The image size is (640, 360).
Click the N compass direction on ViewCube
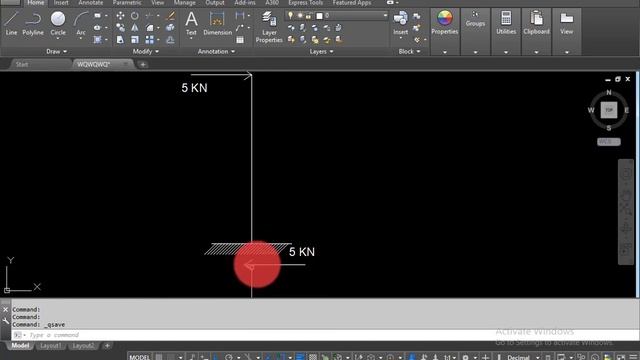[609, 93]
